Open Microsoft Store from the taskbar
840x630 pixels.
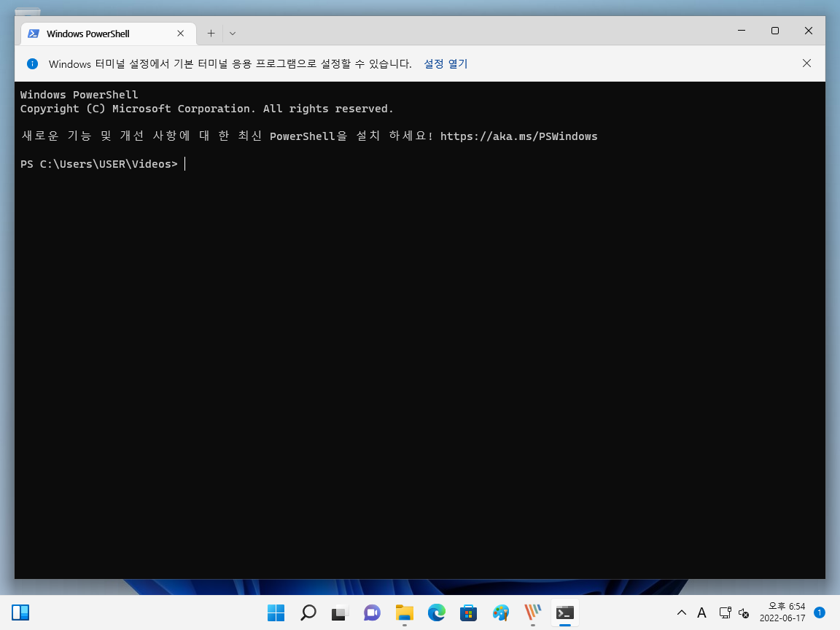[469, 612]
